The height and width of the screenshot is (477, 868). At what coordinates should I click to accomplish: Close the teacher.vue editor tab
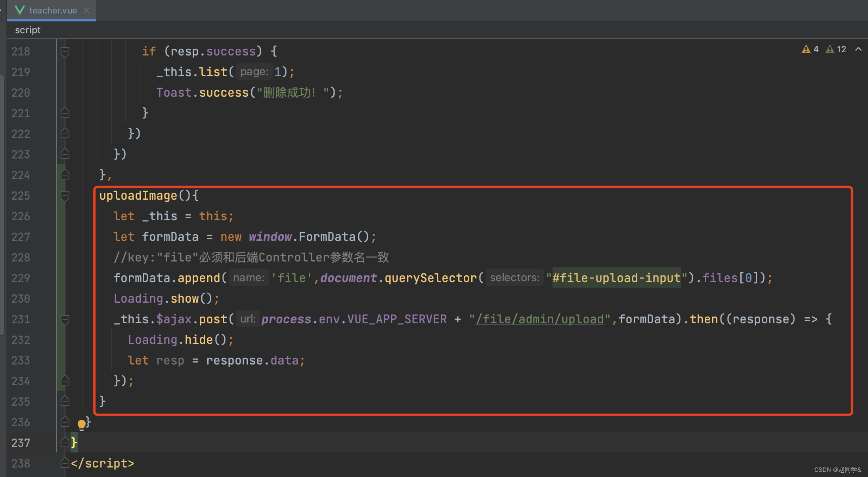(x=87, y=10)
